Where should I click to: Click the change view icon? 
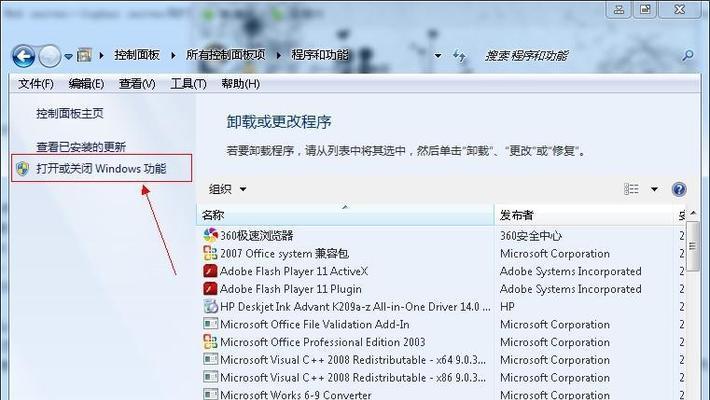(x=631, y=189)
